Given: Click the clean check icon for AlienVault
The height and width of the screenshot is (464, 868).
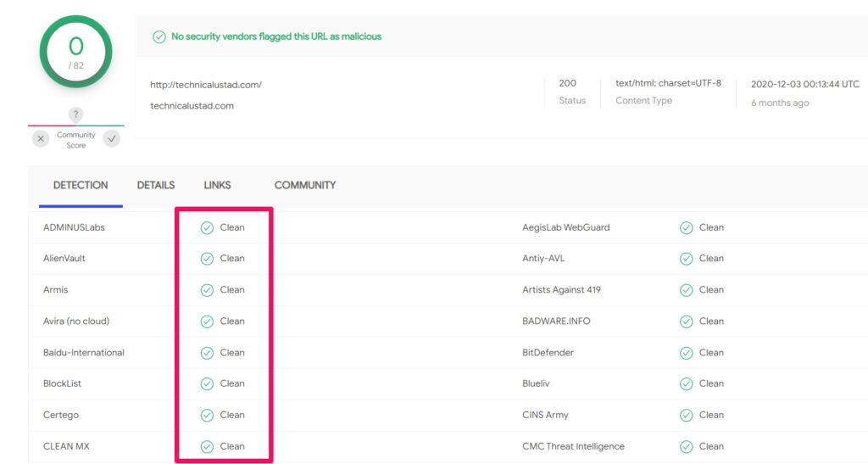Looking at the screenshot, I should [207, 259].
